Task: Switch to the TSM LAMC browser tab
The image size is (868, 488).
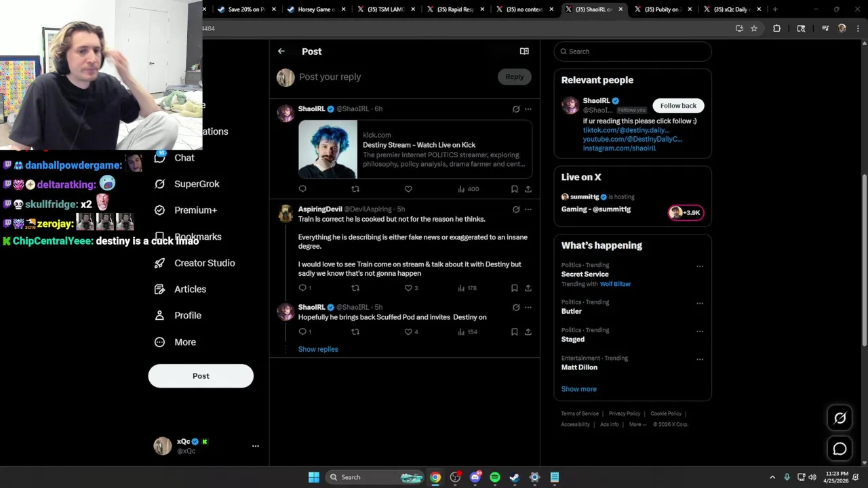Action: 386,9
